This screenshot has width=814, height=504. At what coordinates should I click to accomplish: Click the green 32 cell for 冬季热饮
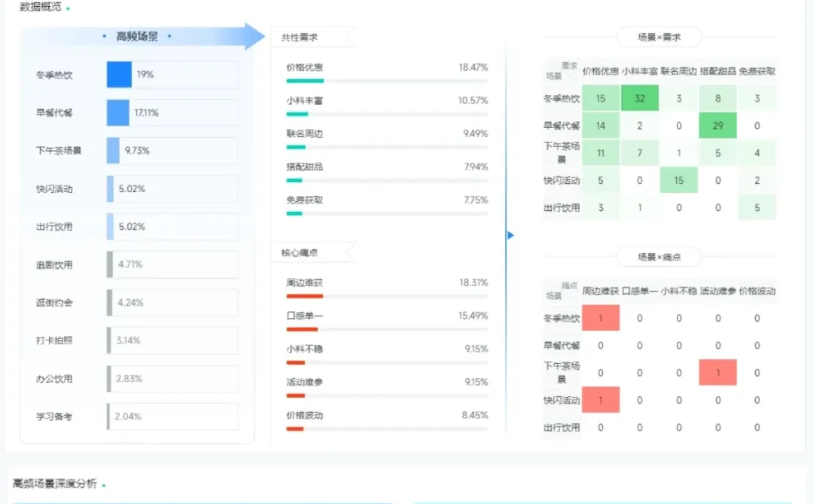[x=640, y=98]
